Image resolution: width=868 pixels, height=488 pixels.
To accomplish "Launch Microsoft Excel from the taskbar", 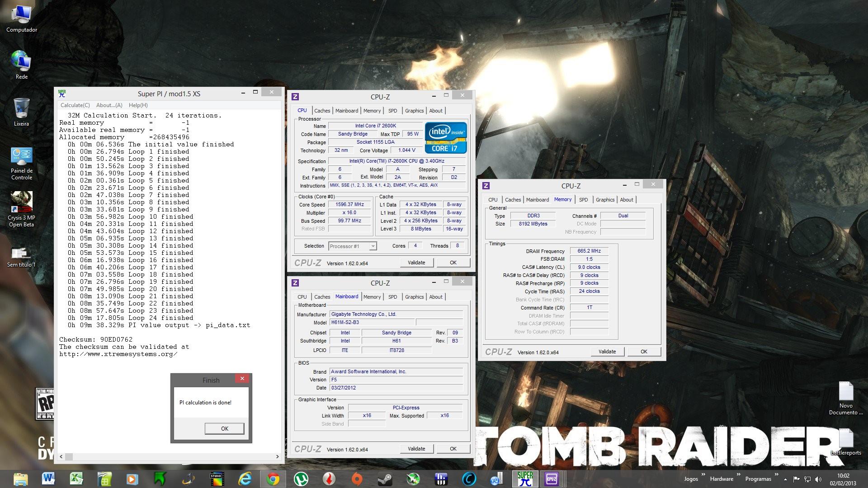I will pos(76,479).
